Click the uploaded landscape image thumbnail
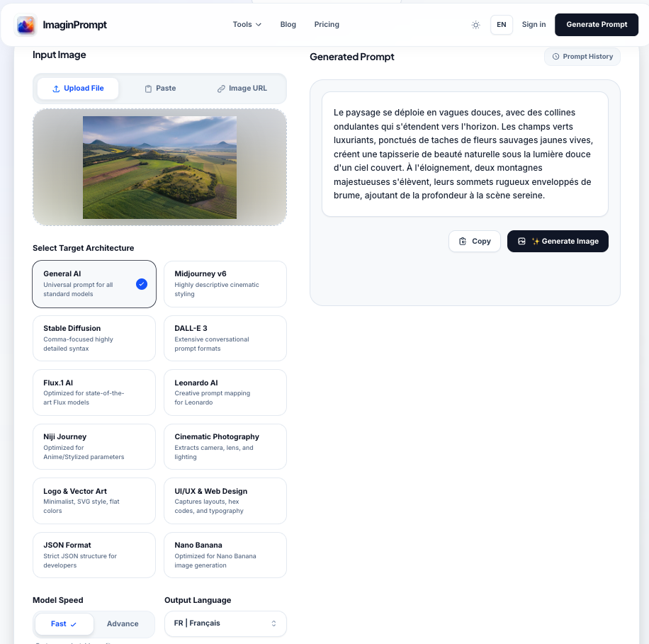 pos(159,167)
